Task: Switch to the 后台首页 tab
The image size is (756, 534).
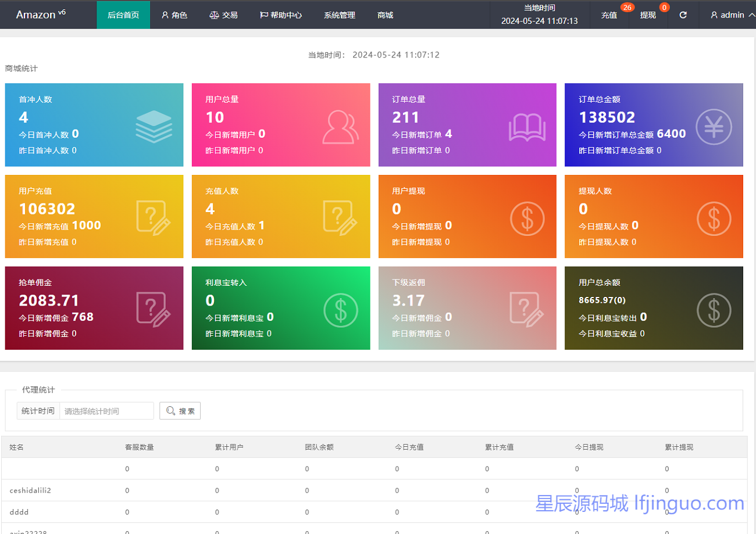Action: pos(123,15)
